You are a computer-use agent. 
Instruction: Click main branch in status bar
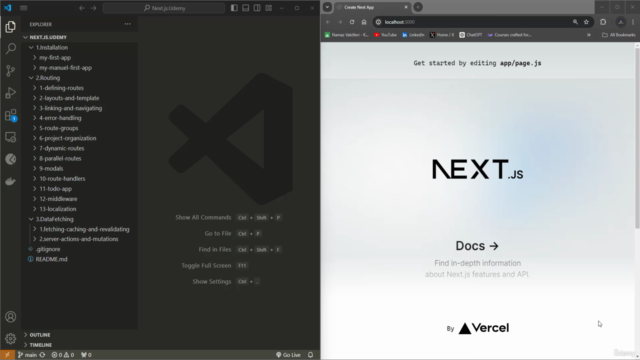[x=27, y=355]
